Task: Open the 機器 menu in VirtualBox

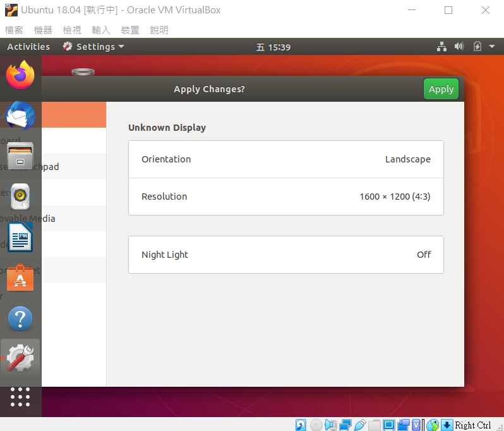Action: pos(43,30)
